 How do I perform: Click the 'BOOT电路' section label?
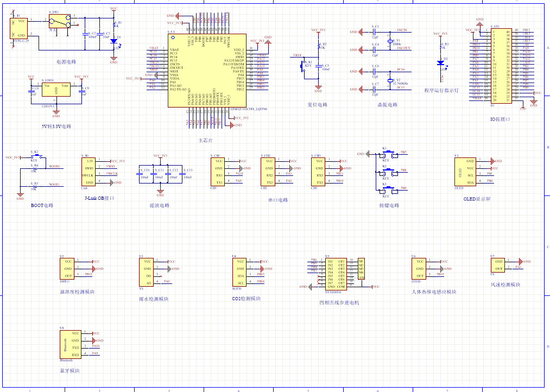(x=42, y=205)
